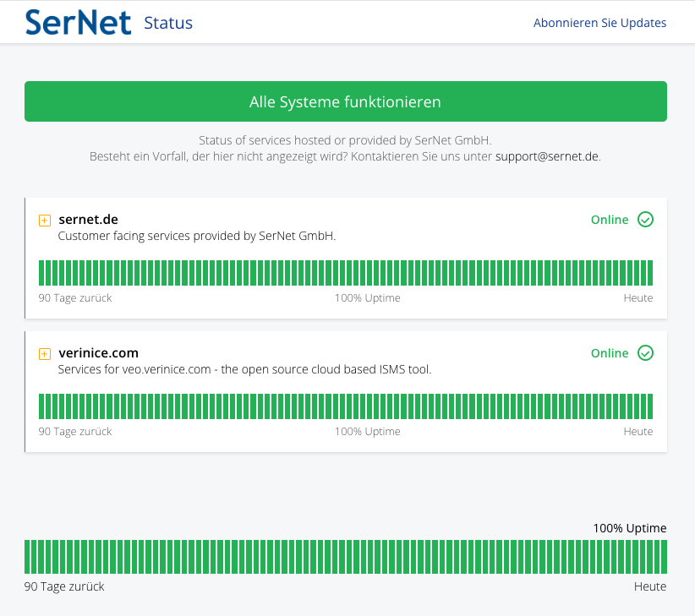Viewport: 695px width, 616px height.
Task: Click the Alle Systeme funktionieren banner
Action: click(x=345, y=102)
